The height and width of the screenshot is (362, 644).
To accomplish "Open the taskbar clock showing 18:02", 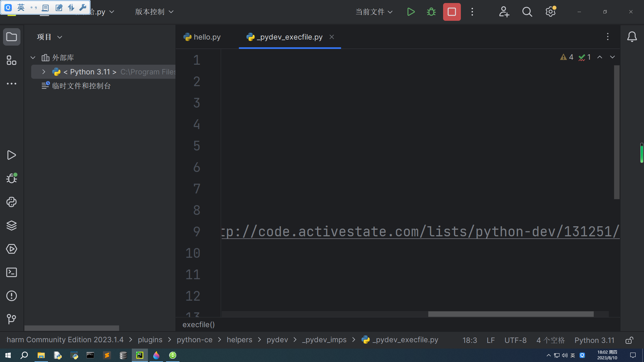I will click(607, 355).
